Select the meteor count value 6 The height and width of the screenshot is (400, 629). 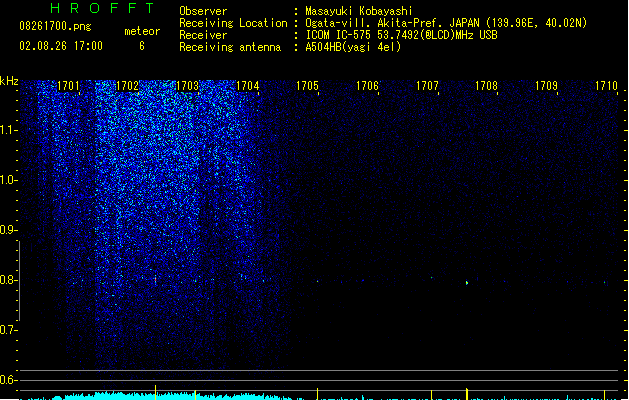click(x=142, y=46)
